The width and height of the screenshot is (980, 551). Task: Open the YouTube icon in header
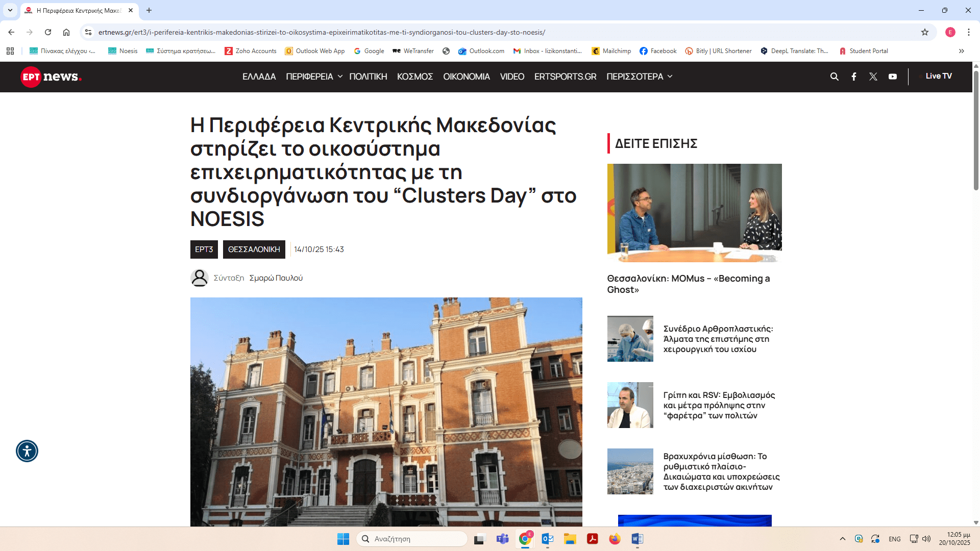893,77
